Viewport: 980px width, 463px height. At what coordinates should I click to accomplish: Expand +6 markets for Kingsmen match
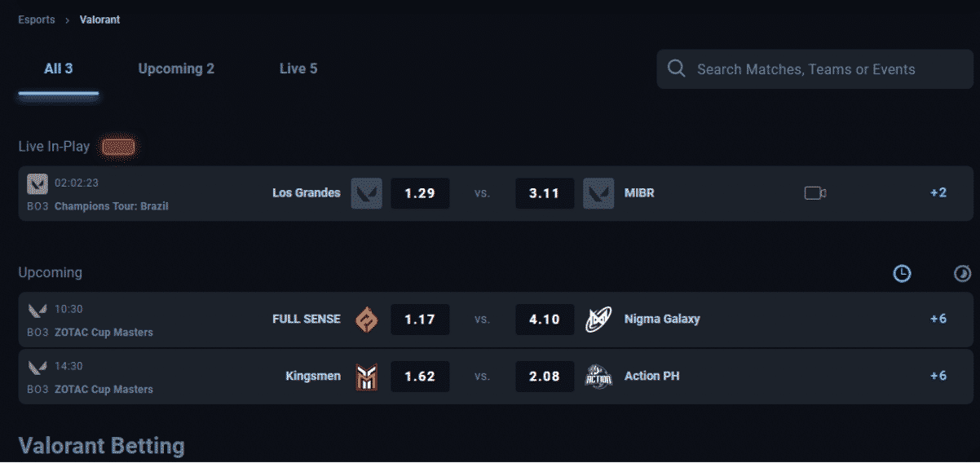(x=938, y=376)
